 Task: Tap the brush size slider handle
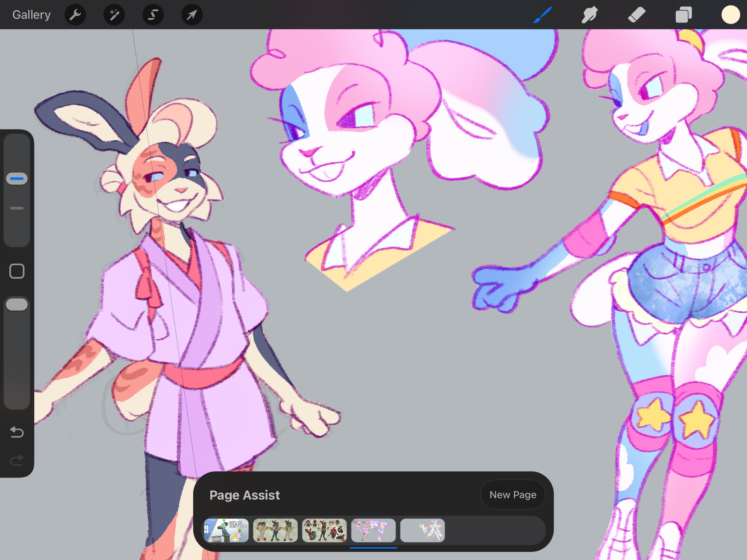point(17,179)
